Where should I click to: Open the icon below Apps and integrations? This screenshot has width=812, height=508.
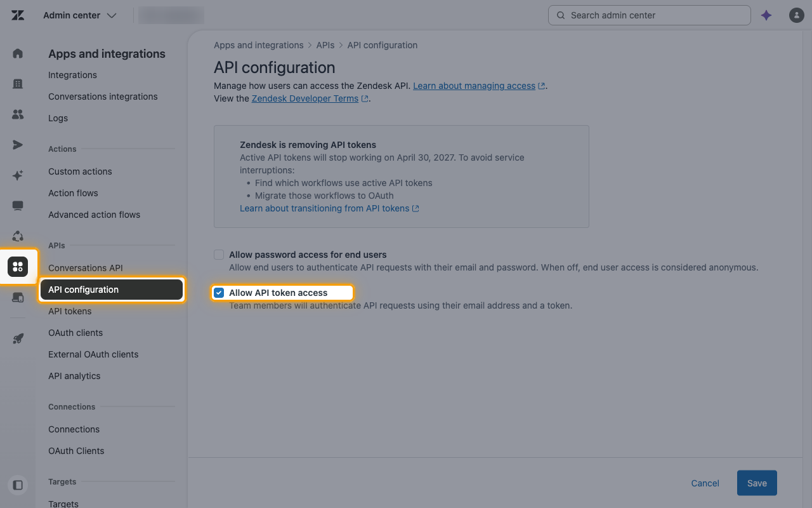point(18,297)
